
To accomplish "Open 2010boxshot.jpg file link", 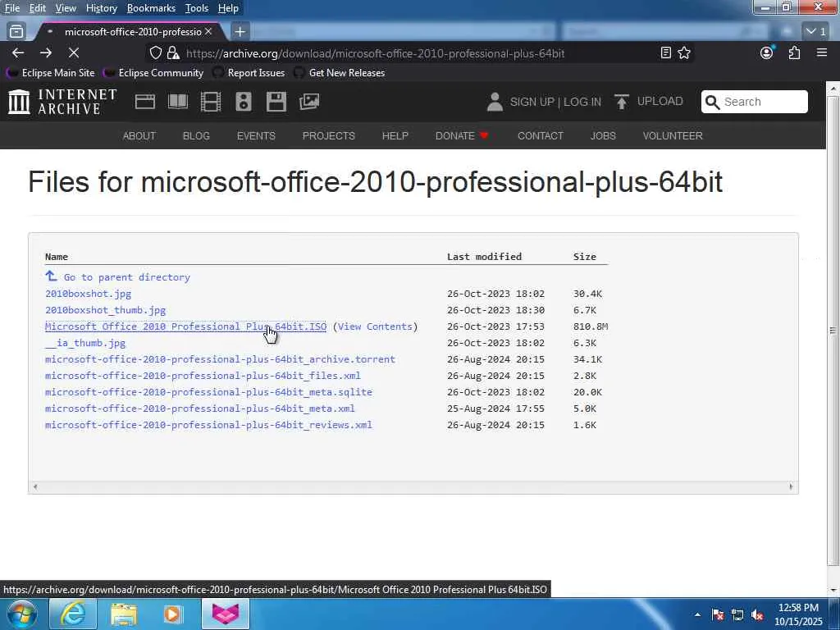I will coord(88,294).
